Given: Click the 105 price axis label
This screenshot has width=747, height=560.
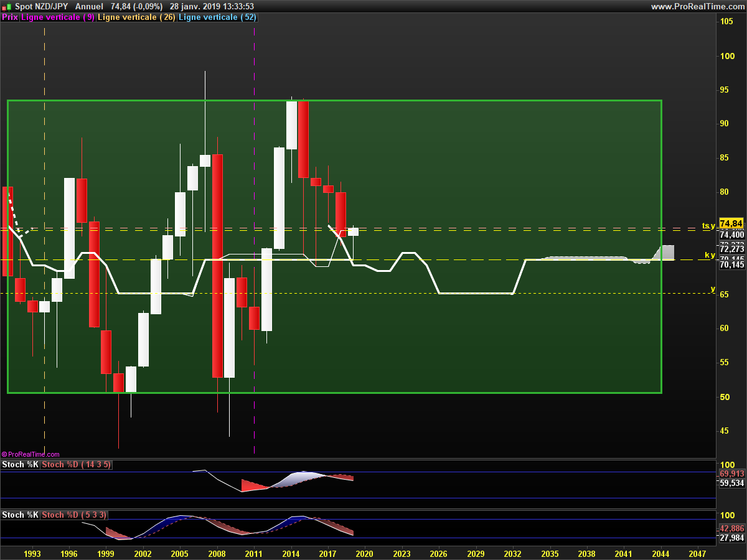Looking at the screenshot, I should tap(726, 22).
